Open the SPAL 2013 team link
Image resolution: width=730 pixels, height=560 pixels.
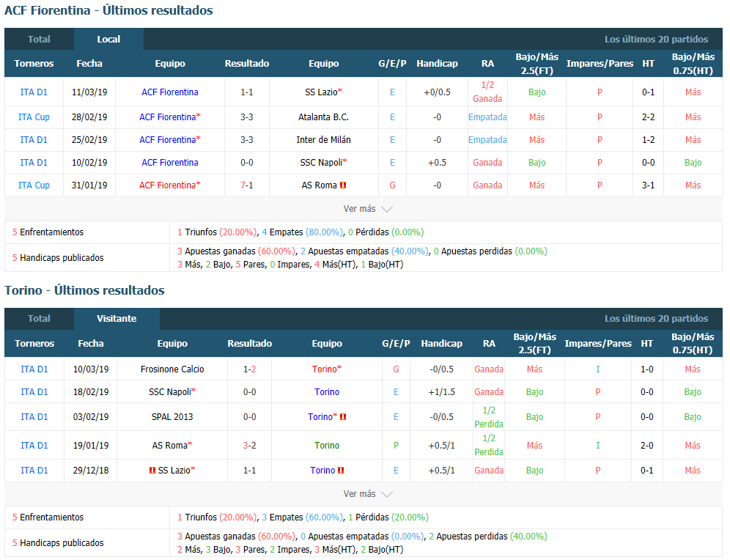coord(172,417)
